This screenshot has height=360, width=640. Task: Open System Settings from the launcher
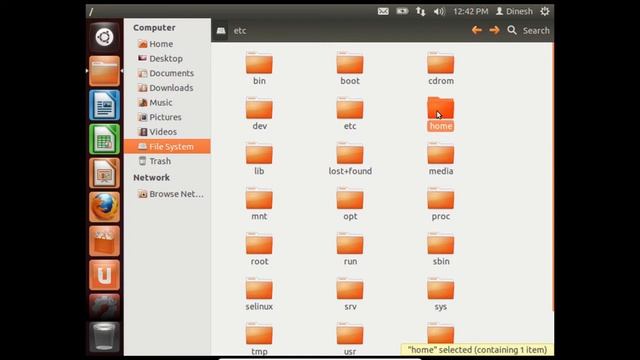click(x=104, y=307)
